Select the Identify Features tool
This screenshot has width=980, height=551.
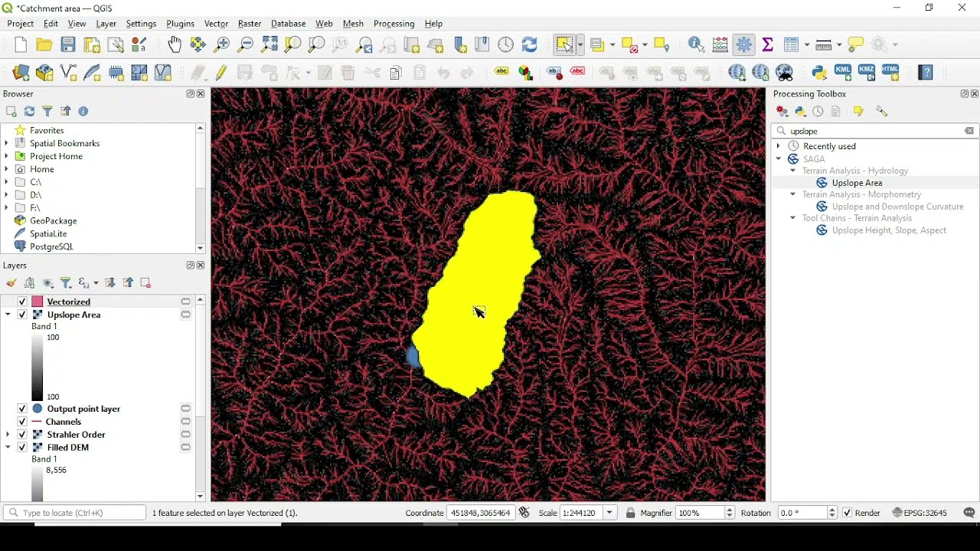(x=697, y=45)
